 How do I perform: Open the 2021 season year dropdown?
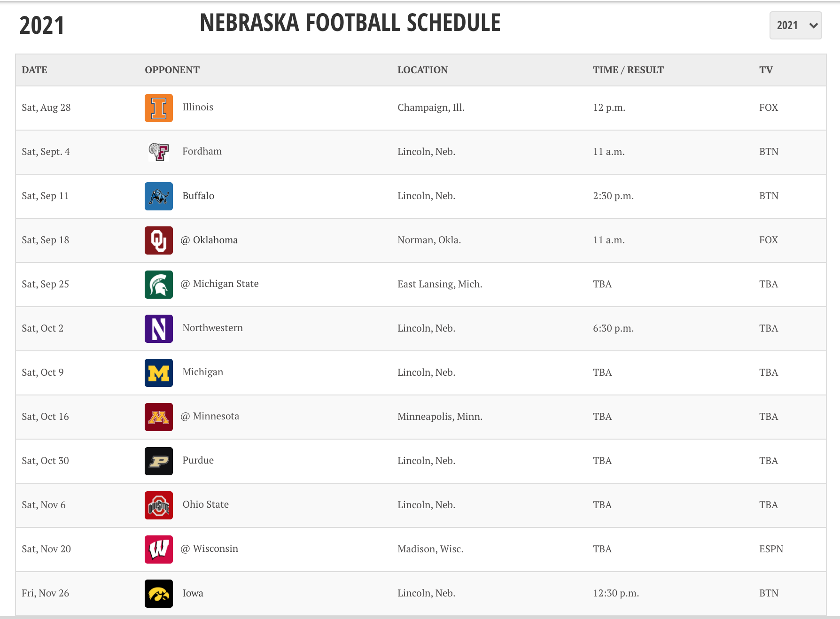tap(795, 25)
